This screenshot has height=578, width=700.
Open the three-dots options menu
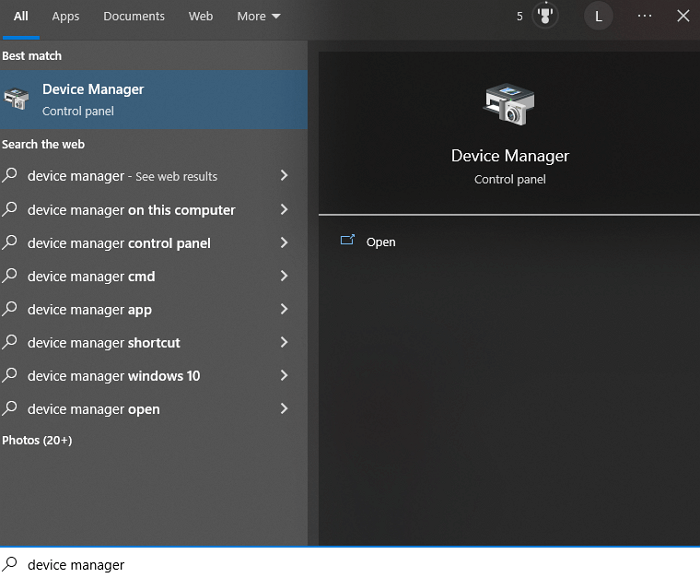(644, 16)
